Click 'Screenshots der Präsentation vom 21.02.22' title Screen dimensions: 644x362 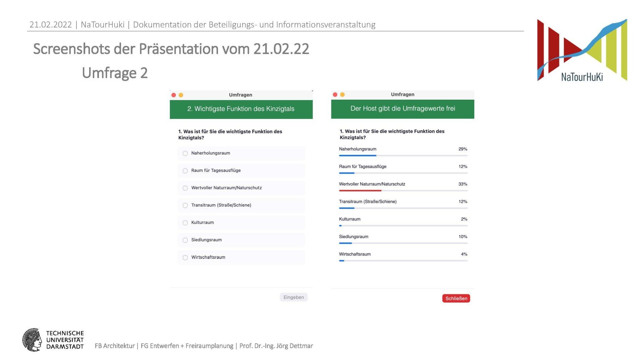[x=171, y=49]
